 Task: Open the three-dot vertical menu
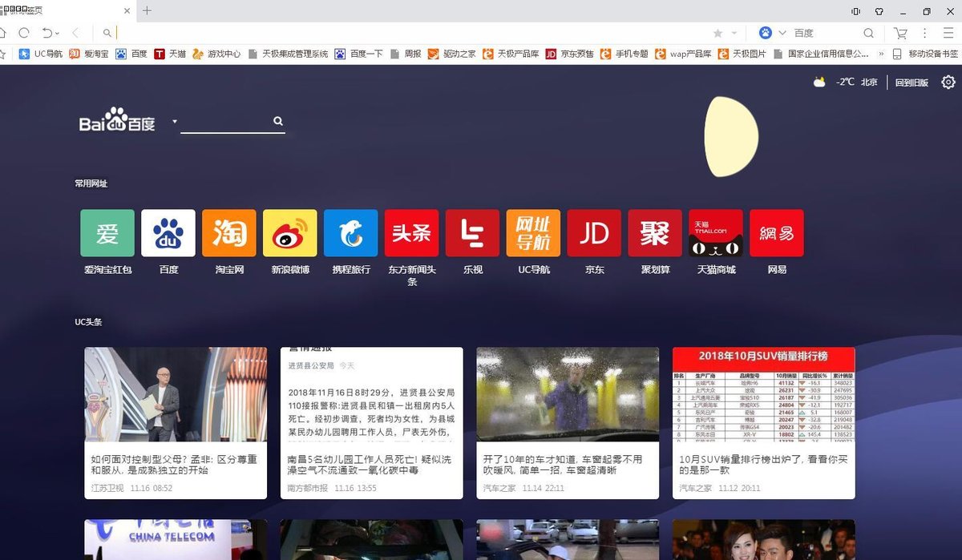point(925,33)
